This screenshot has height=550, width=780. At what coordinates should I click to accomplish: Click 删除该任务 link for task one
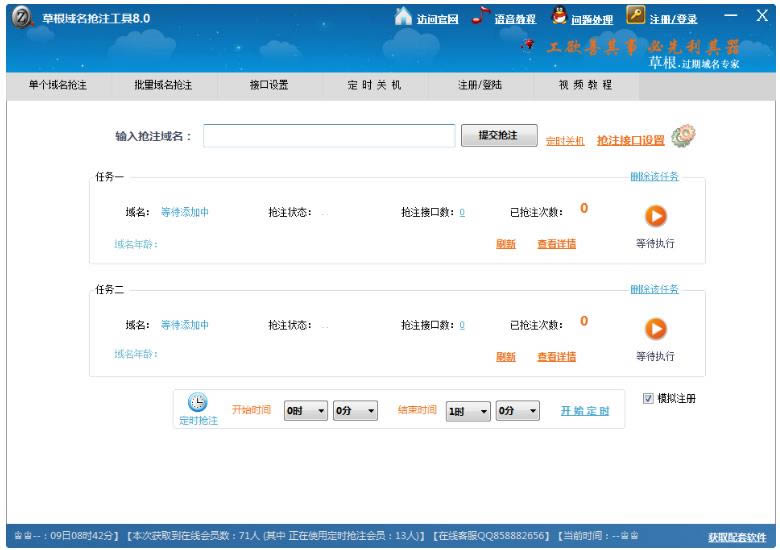tap(654, 176)
